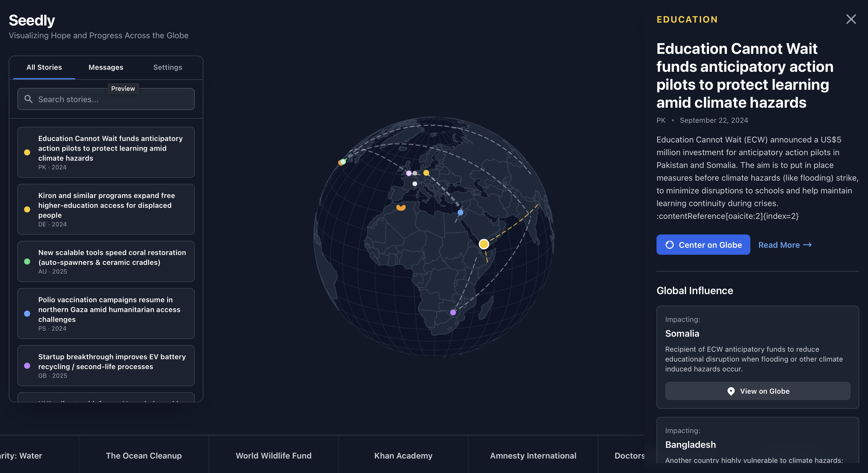Screen dimensions: 868x473
Task: Open the coral restoration story card
Action: click(x=106, y=261)
